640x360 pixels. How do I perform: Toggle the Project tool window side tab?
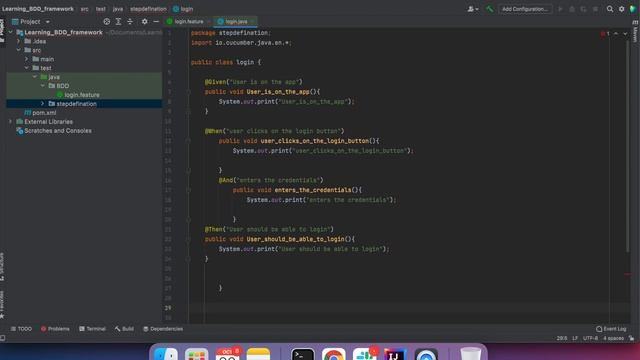click(x=2, y=31)
